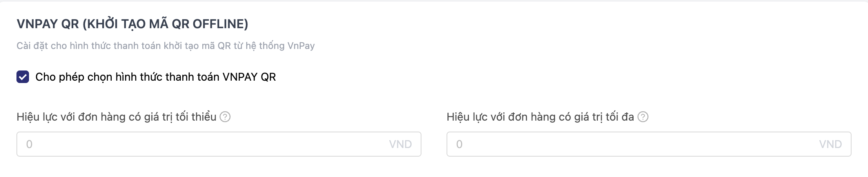Uncheck the VNPAY QR payment checkbox
Image resolution: width=868 pixels, height=177 pixels.
(x=23, y=77)
